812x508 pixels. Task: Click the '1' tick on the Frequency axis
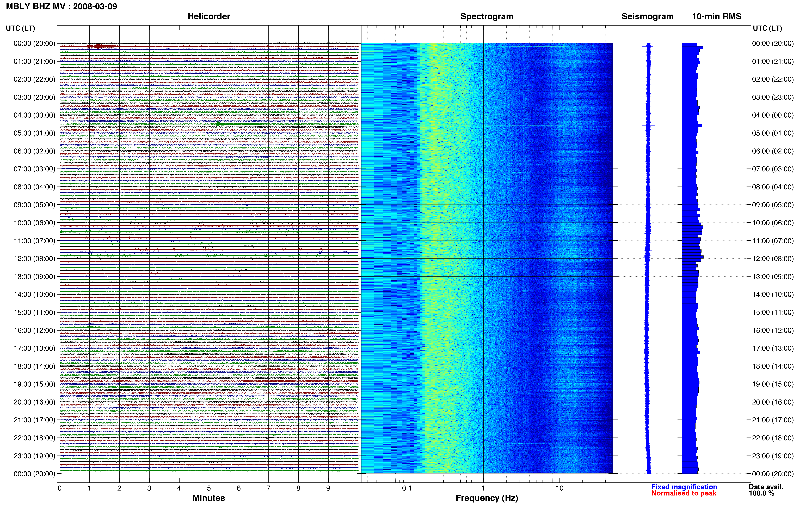(x=483, y=488)
